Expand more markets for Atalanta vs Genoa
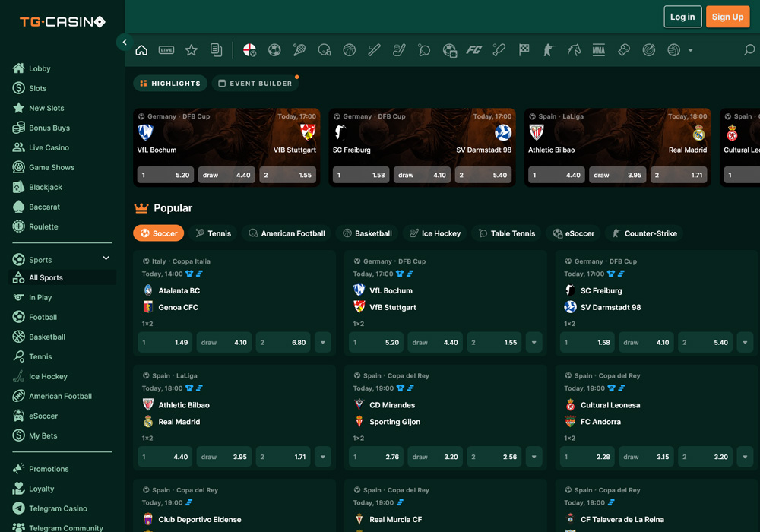760x532 pixels. click(323, 343)
